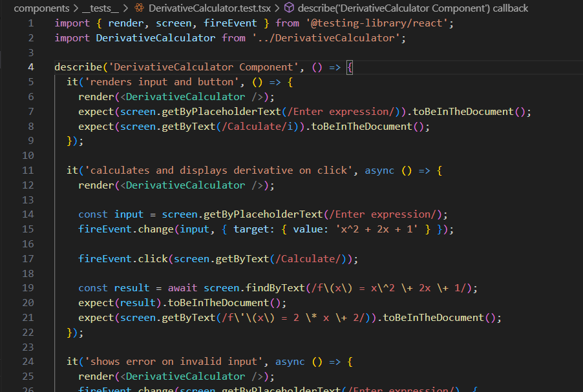Click the React file icon in the breadcrumb
The image size is (583, 392).
pos(140,8)
